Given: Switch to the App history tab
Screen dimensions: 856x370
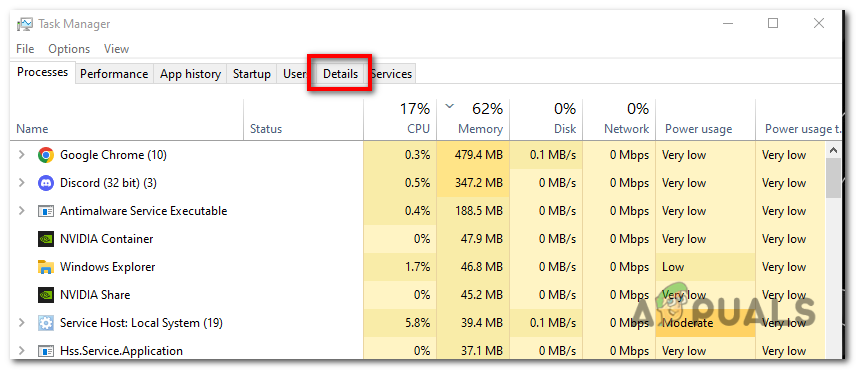Looking at the screenshot, I should (x=190, y=74).
